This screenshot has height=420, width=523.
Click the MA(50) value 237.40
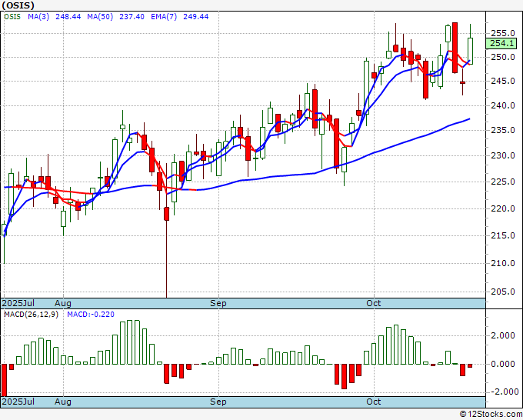132,17
